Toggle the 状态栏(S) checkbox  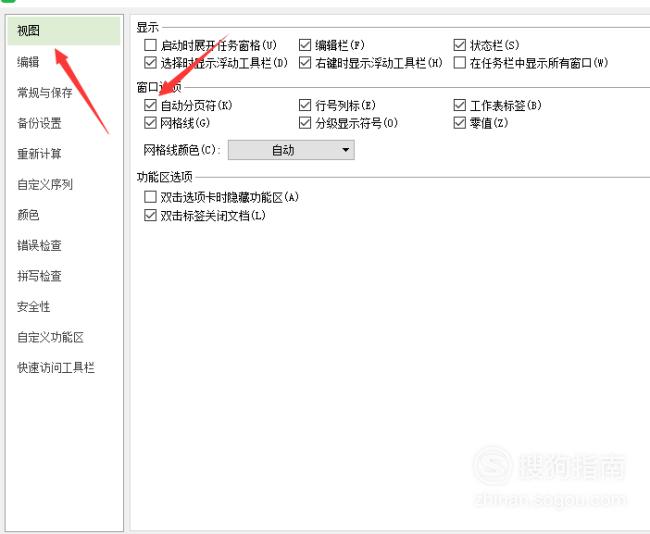click(x=459, y=45)
